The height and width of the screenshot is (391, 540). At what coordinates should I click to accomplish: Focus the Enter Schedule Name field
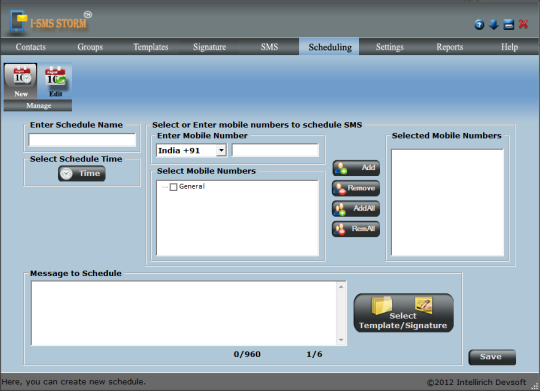pos(82,140)
